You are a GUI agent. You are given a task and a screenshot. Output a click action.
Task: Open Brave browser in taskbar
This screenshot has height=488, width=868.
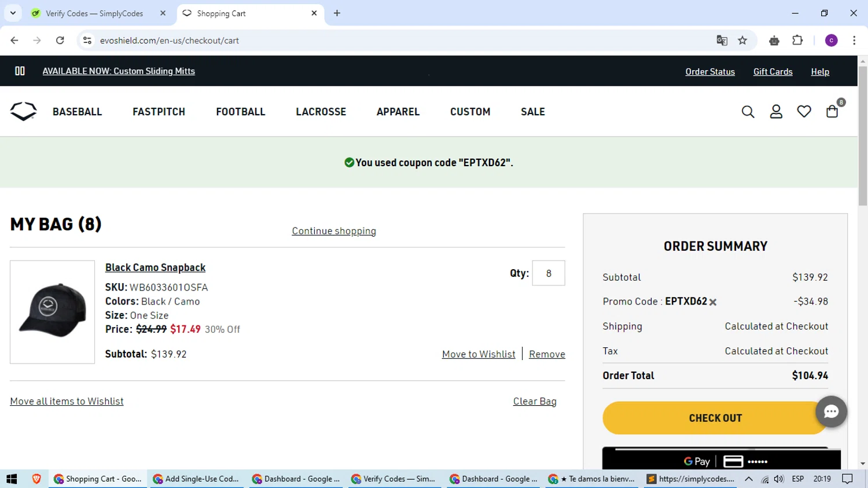coord(36,479)
